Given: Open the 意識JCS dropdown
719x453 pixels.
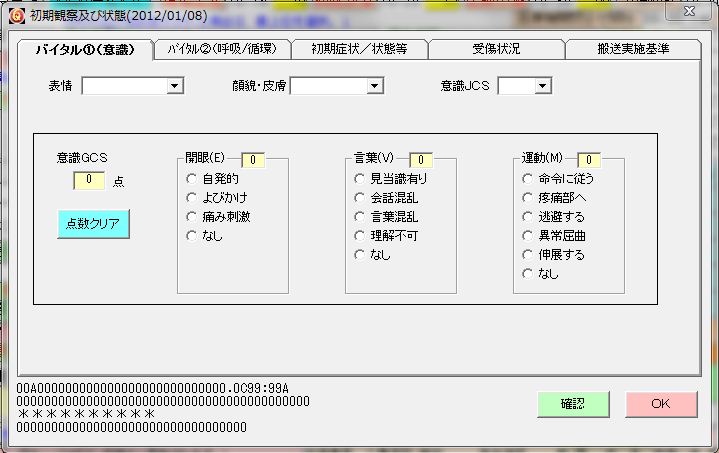Looking at the screenshot, I should click(543, 87).
